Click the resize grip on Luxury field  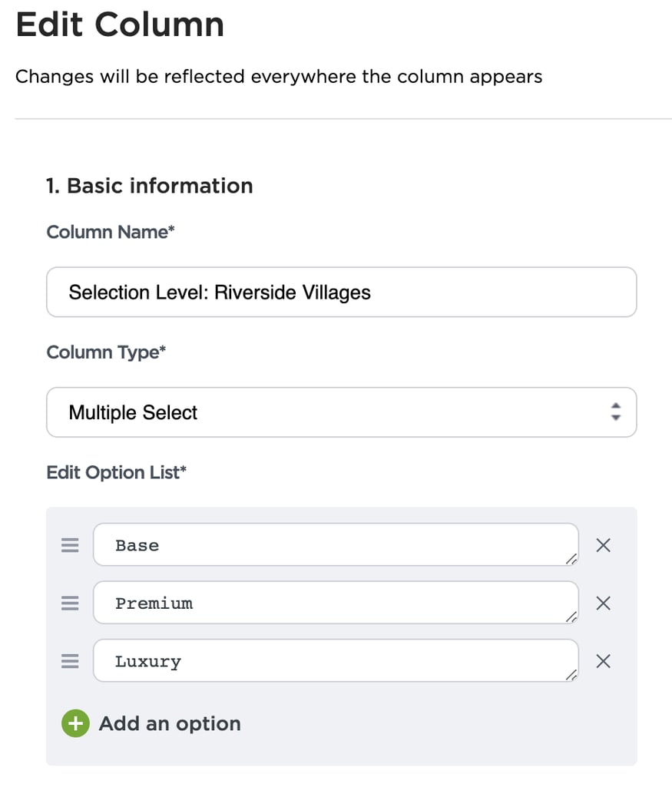pyautogui.click(x=571, y=675)
